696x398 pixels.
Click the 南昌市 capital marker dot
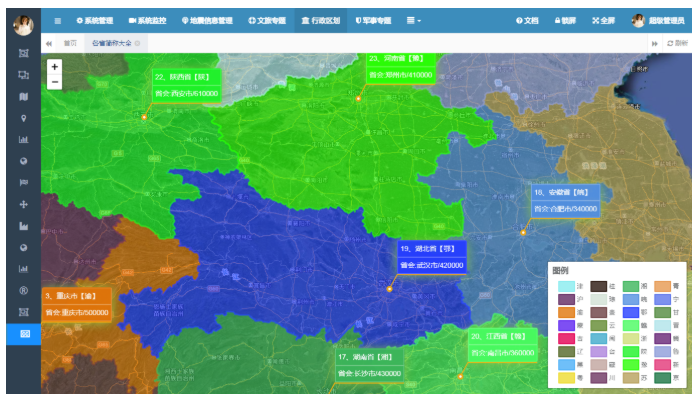coord(460,377)
